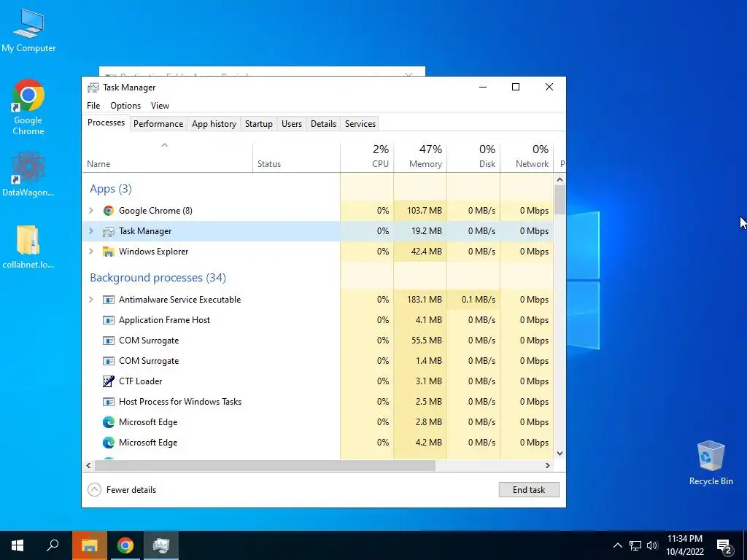Image resolution: width=747 pixels, height=560 pixels.
Task: Sort processes by Disk column
Action: [473, 157]
